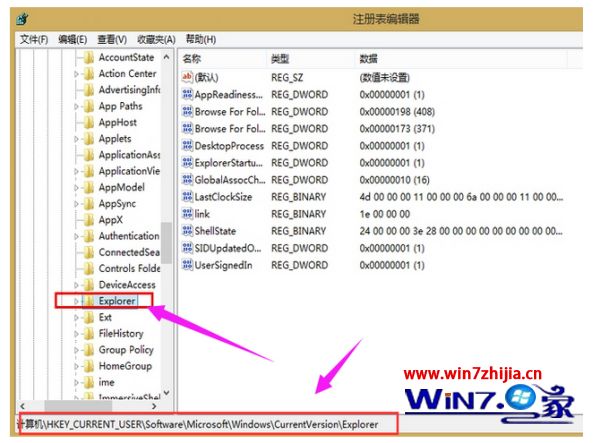Select the DeviceAccess folder icon
The height and width of the screenshot is (443, 600).
coord(89,285)
